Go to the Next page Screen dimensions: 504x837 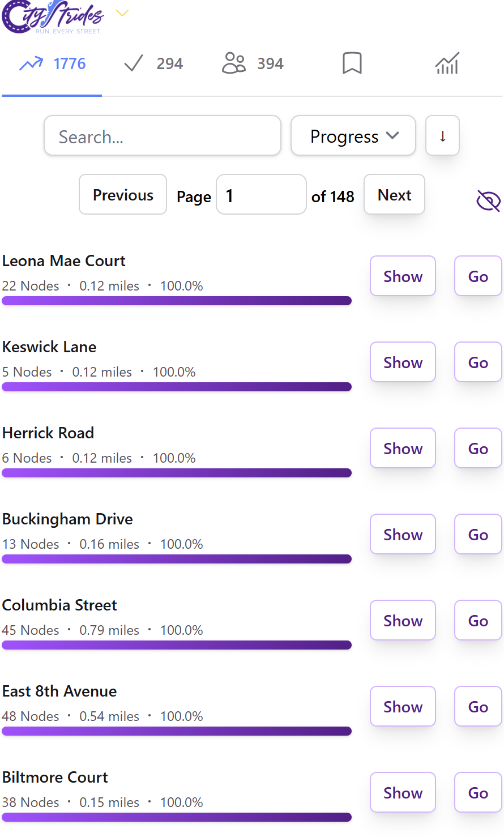tap(394, 195)
